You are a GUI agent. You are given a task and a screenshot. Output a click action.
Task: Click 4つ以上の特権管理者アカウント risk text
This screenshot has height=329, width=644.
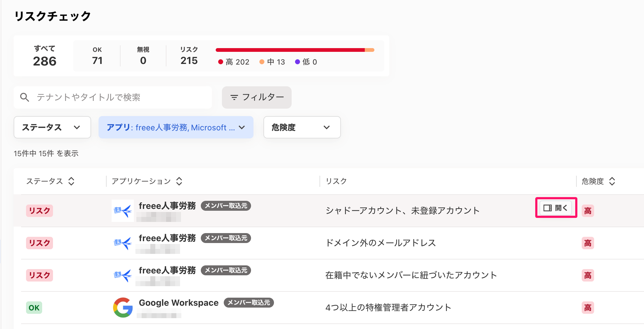pos(388,308)
